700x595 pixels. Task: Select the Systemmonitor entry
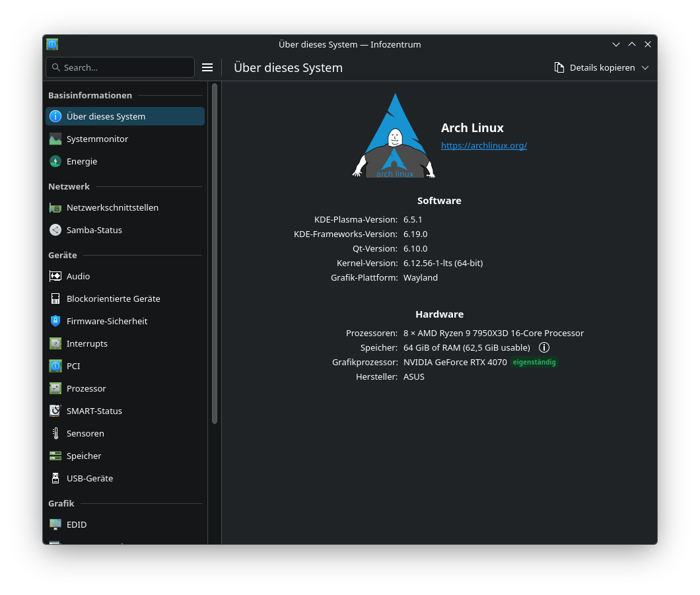[125, 139]
